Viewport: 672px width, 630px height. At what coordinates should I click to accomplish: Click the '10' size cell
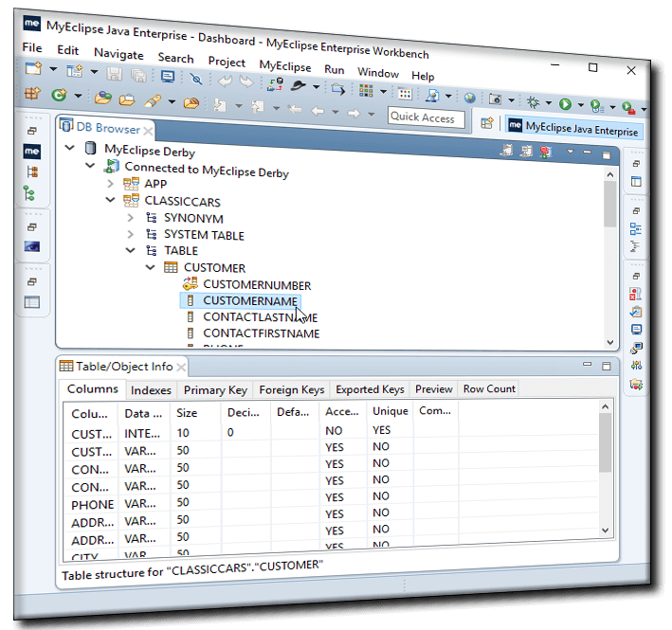[183, 433]
